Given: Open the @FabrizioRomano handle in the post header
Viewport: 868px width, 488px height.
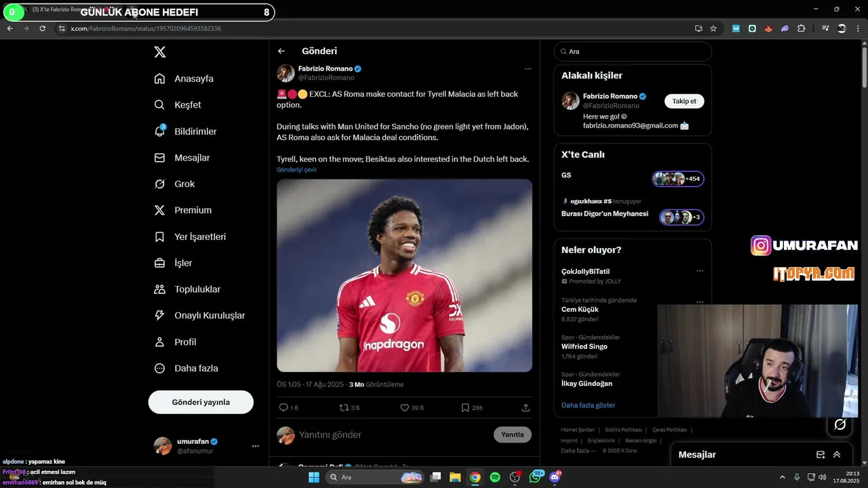Looking at the screenshot, I should click(326, 78).
